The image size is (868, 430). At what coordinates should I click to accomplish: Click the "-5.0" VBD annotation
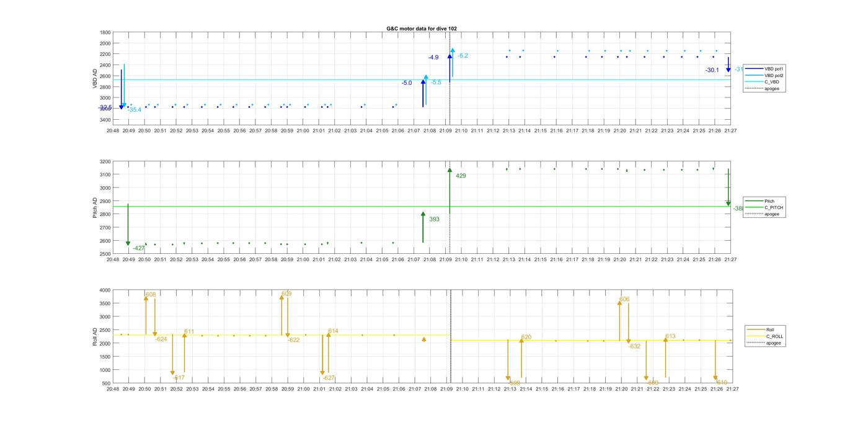407,83
